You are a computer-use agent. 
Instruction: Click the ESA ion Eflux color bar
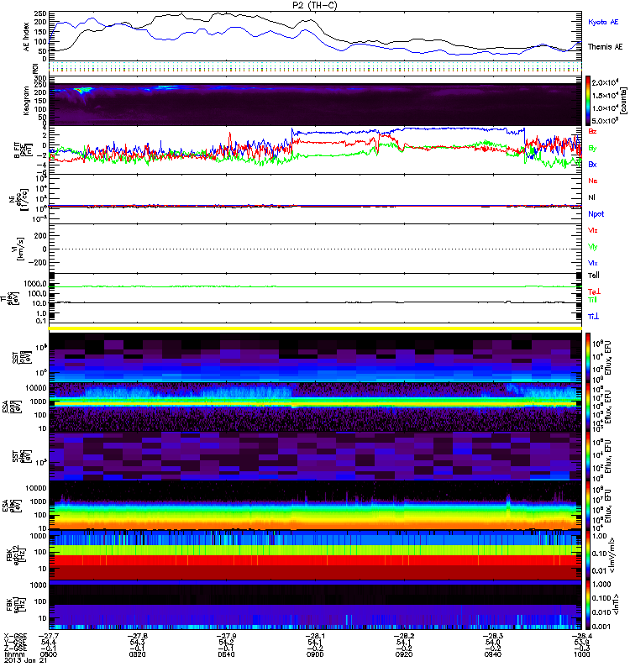pyautogui.click(x=588, y=407)
